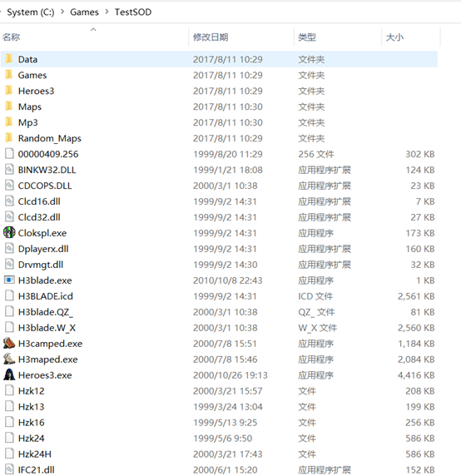Image resolution: width=461 pixels, height=476 pixels.
Task: Select the H3maped.exe map editor icon
Action: pyautogui.click(x=9, y=359)
